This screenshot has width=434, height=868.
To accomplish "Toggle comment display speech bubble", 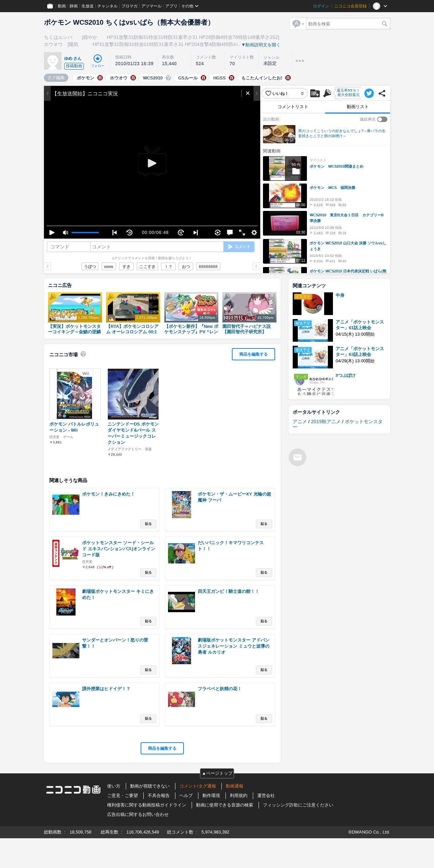I will [230, 233].
